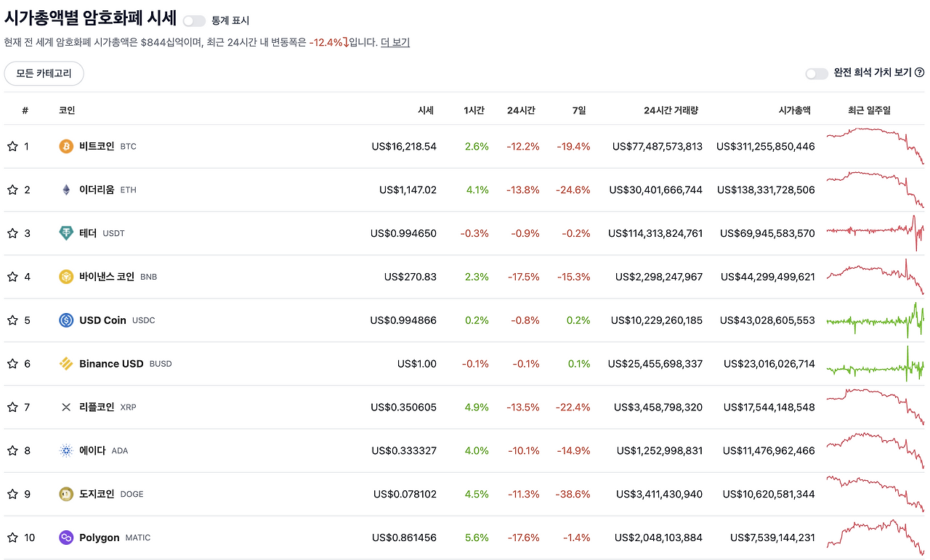Sort by 24시간 change column

(521, 110)
